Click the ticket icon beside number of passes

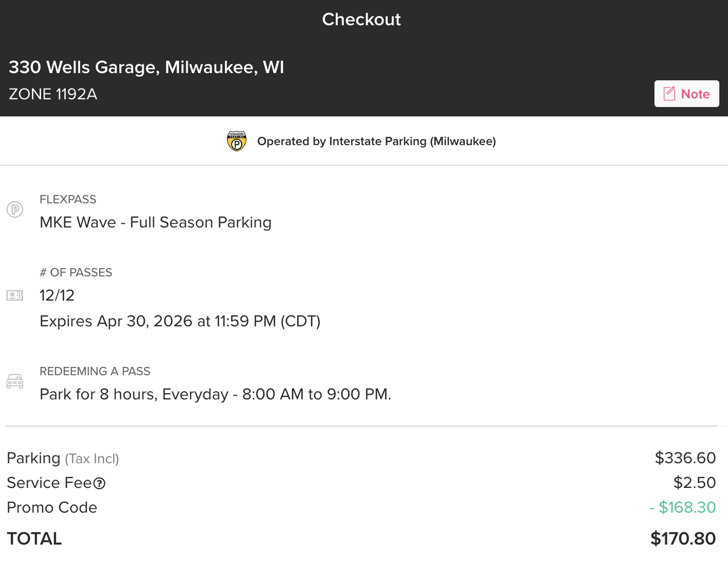coord(15,295)
